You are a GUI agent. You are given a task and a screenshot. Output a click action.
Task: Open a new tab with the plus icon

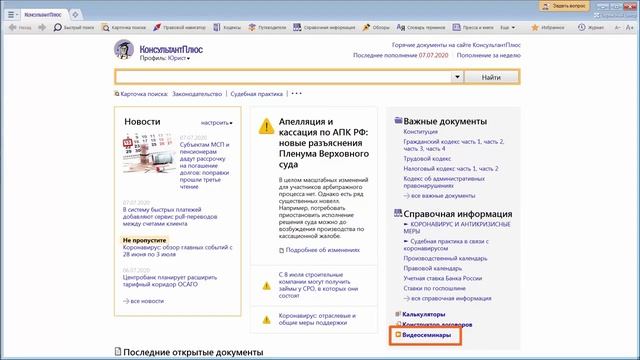pyautogui.click(x=75, y=15)
